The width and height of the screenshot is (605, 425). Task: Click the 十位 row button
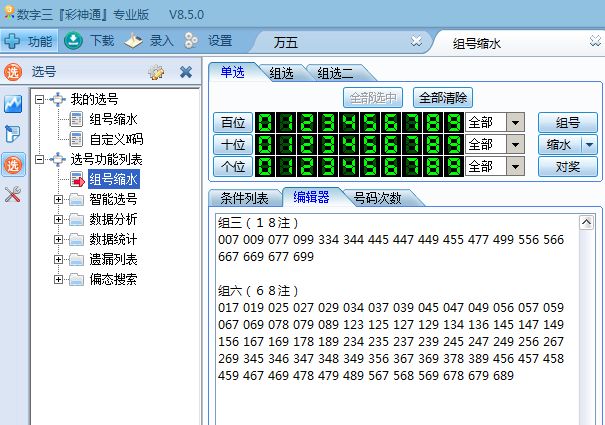click(x=233, y=145)
